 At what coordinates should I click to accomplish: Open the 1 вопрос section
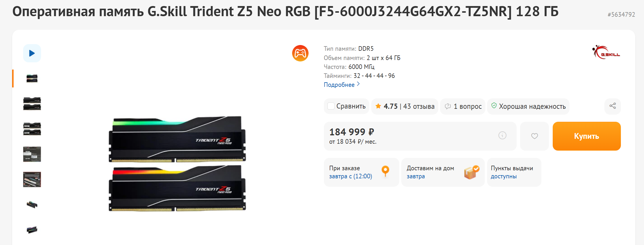[463, 106]
